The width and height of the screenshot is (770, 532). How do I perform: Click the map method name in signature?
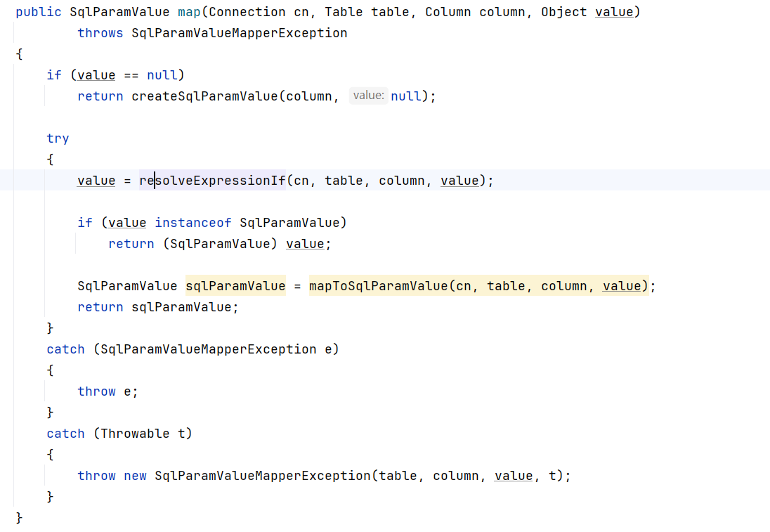(189, 12)
